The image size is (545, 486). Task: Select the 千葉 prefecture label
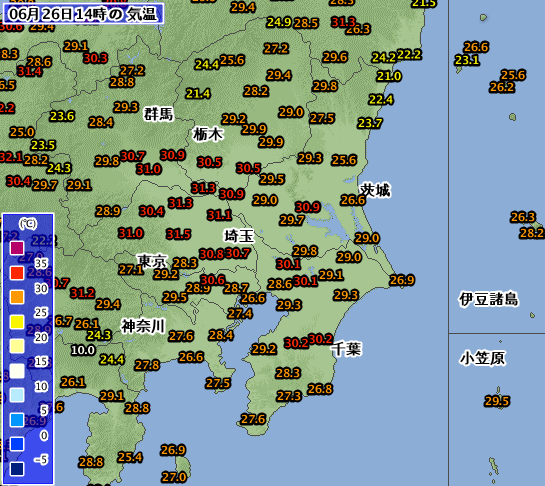point(347,349)
